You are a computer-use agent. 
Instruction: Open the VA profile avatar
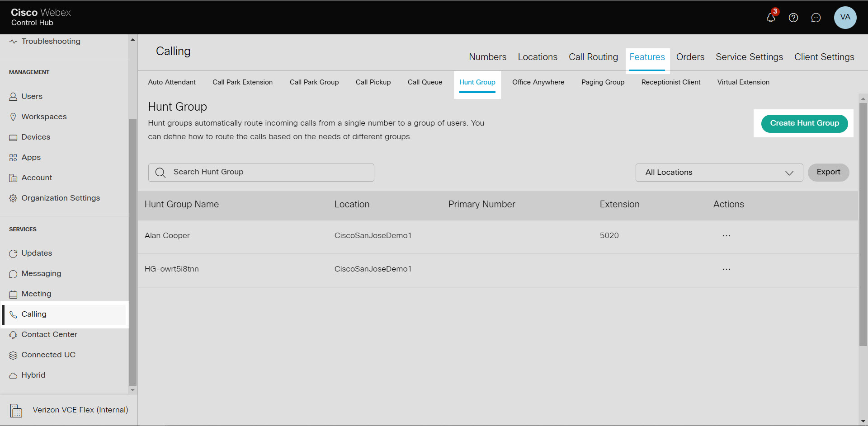click(845, 18)
